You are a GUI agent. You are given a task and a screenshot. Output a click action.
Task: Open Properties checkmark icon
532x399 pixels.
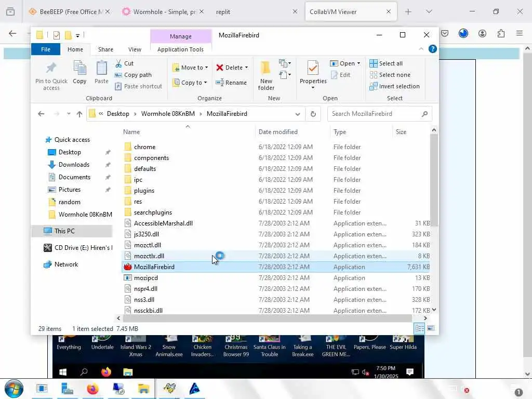(313, 68)
